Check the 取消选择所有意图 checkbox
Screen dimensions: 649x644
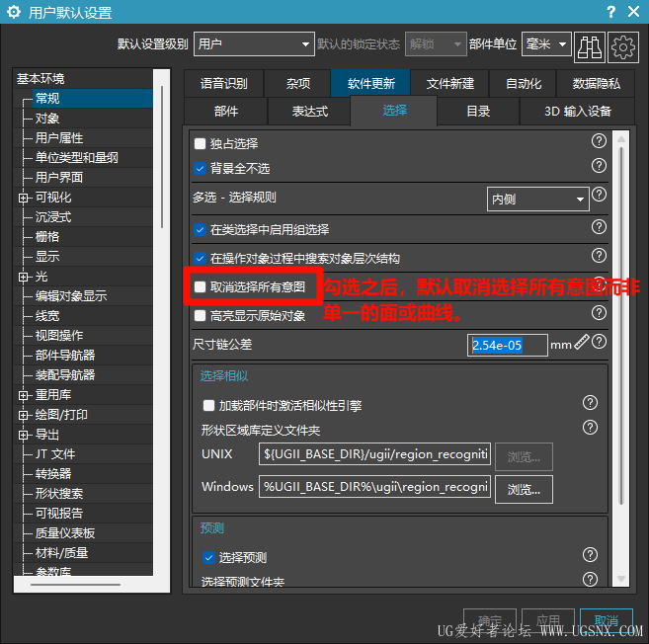(x=200, y=286)
